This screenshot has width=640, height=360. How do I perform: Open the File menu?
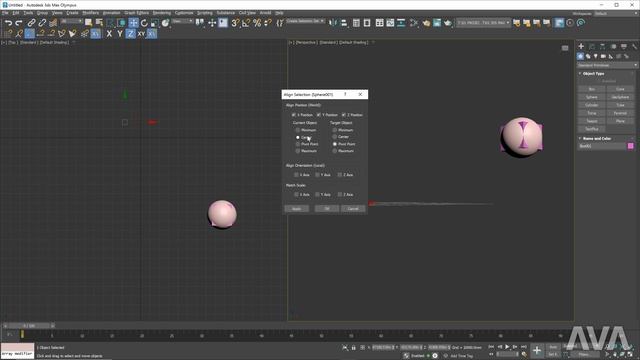(x=5, y=13)
